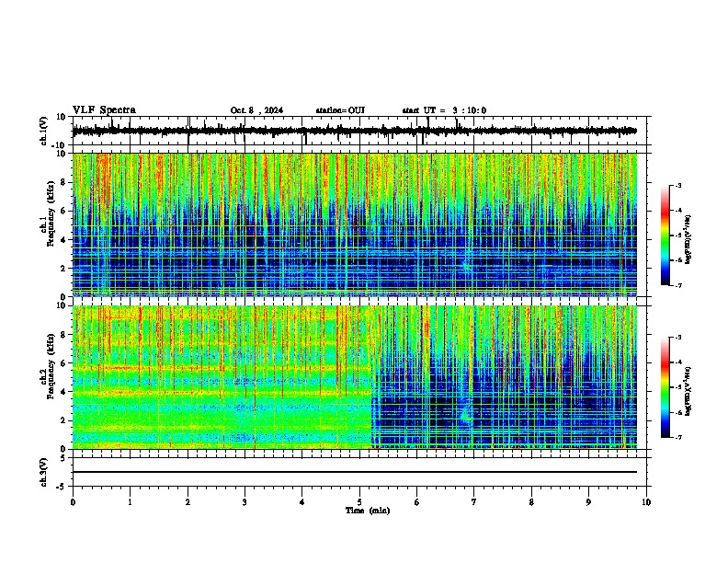
Task: Select the "Oct. 8 , 2024" date label
Action: [256, 110]
